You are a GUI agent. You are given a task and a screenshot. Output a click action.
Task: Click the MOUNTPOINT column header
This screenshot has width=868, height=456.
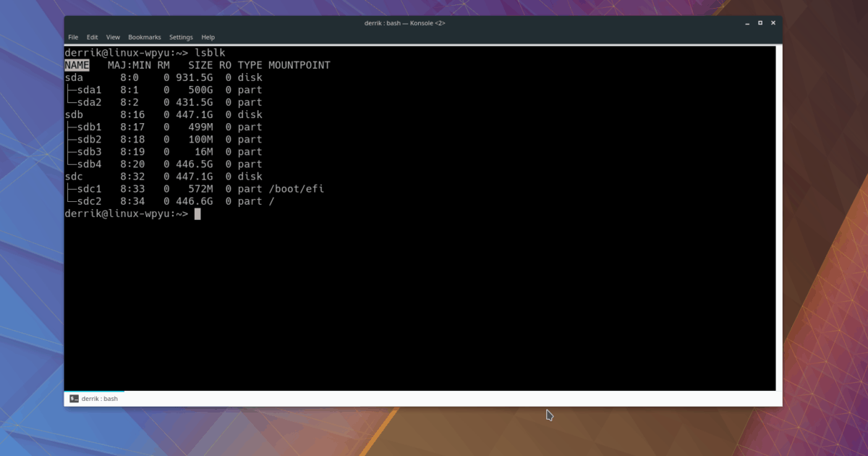tap(299, 65)
